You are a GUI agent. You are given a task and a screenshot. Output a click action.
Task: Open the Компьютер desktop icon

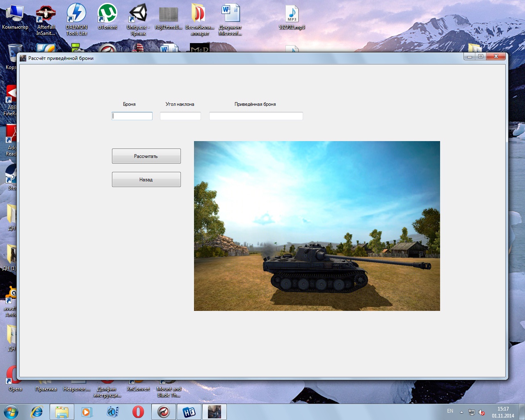pos(15,16)
